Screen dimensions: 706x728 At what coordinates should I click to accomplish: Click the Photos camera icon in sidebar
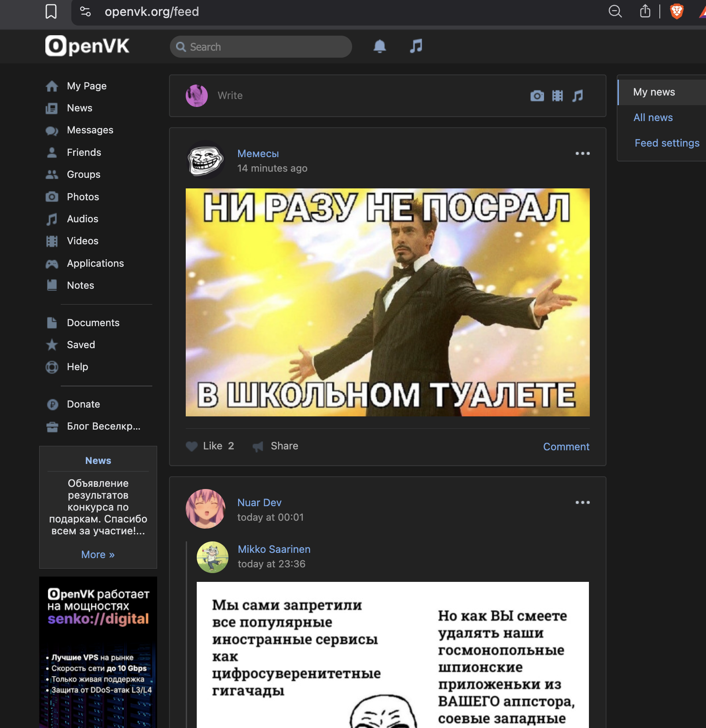[x=52, y=197]
